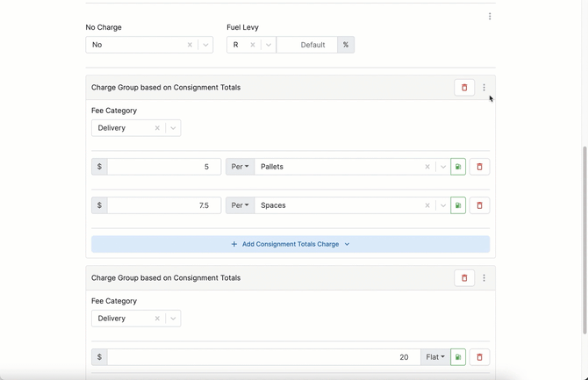This screenshot has width=588, height=380.
Task: Expand the No Charge dropdown
Action: point(205,45)
